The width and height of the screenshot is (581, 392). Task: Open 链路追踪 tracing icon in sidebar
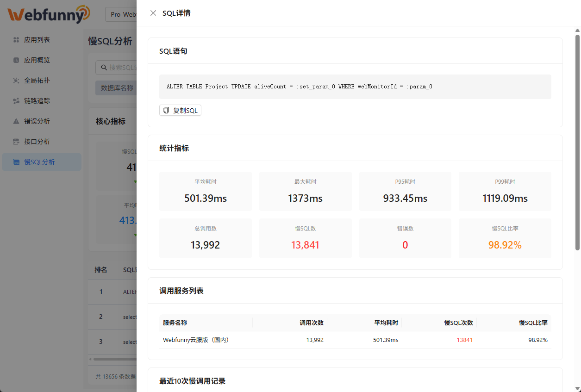click(x=16, y=100)
